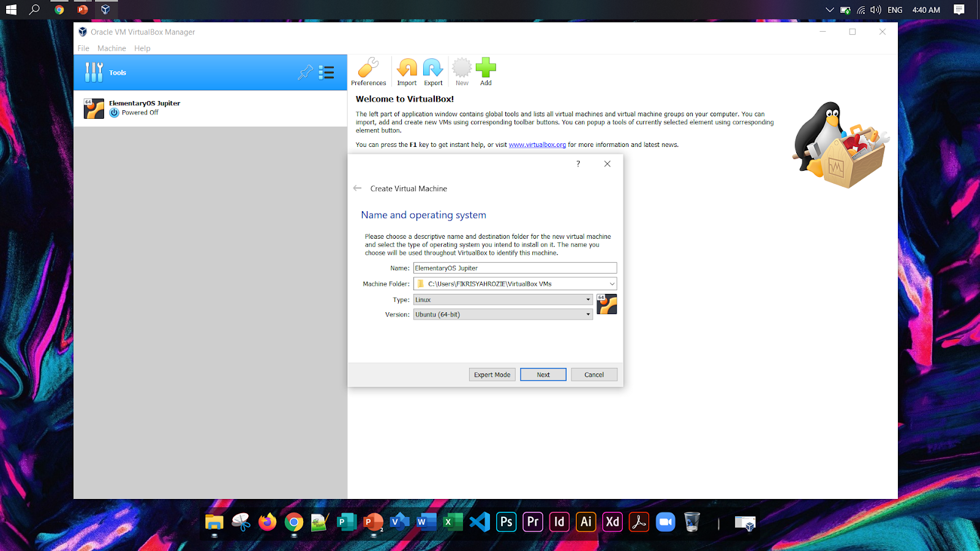Launch Adobe Premiere Pro from the dock

tap(533, 522)
